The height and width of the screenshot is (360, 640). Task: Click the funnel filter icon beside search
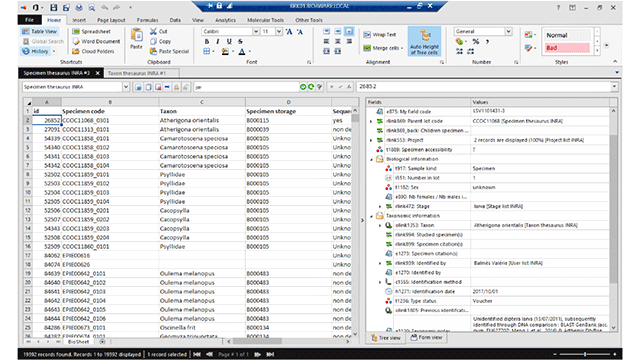[x=320, y=87]
